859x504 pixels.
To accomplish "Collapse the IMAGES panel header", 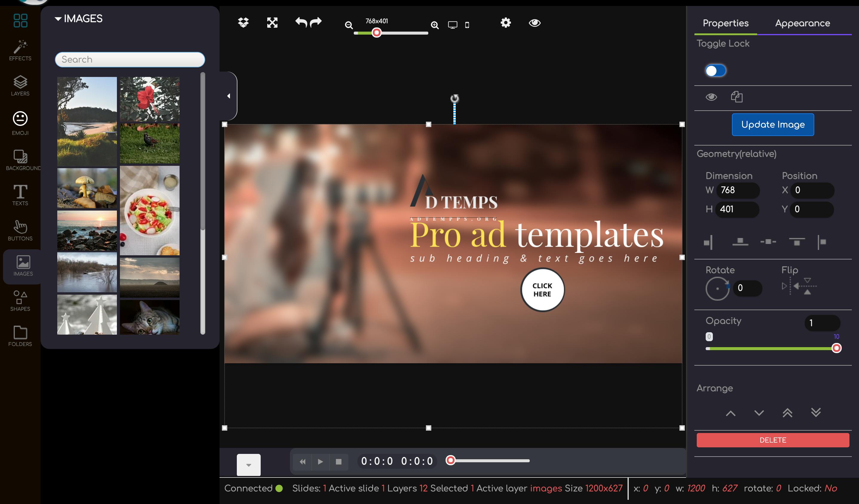I will pyautogui.click(x=58, y=19).
